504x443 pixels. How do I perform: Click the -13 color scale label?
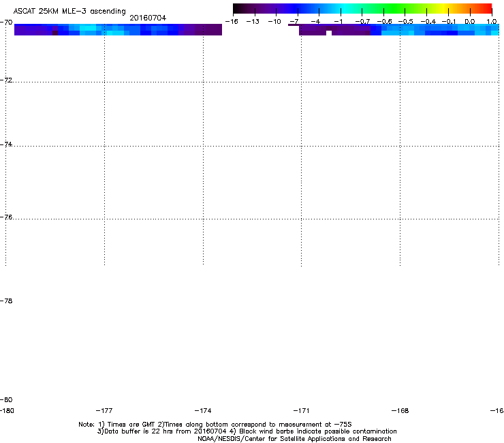253,22
